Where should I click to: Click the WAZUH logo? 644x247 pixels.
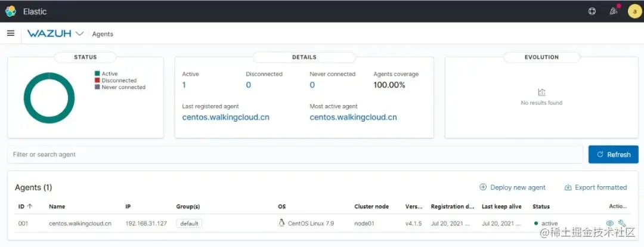49,33
